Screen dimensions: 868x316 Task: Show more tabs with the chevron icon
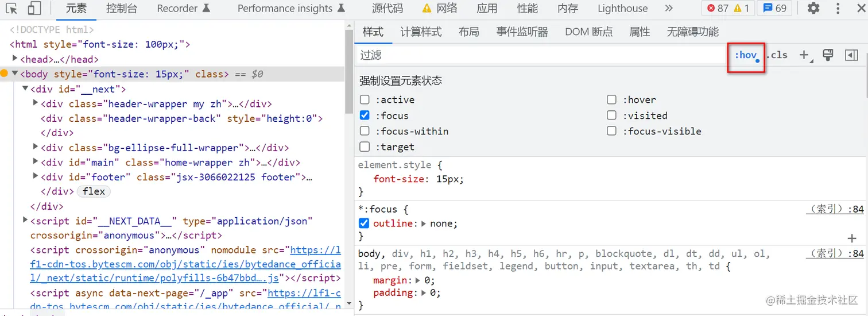[668, 9]
